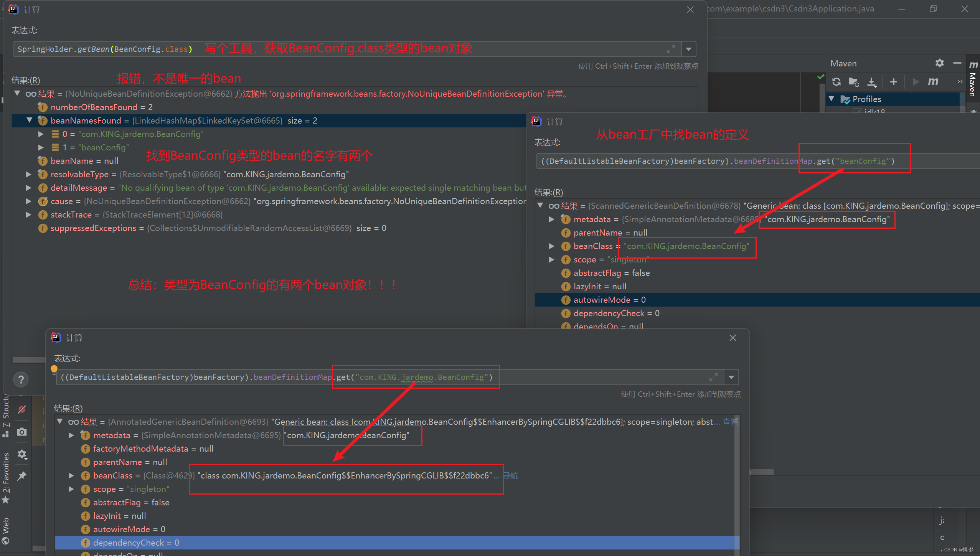
Task: Expand the cause field
Action: 29,201
